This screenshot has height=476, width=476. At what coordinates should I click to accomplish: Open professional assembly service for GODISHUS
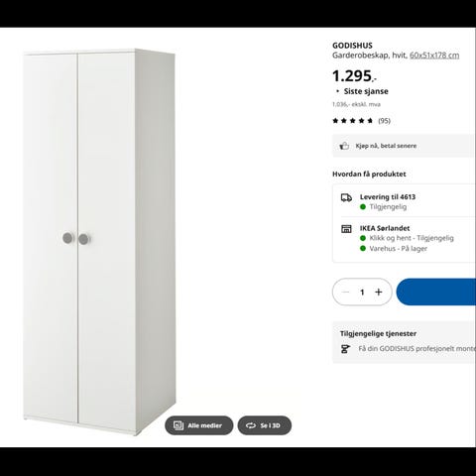[417, 349]
